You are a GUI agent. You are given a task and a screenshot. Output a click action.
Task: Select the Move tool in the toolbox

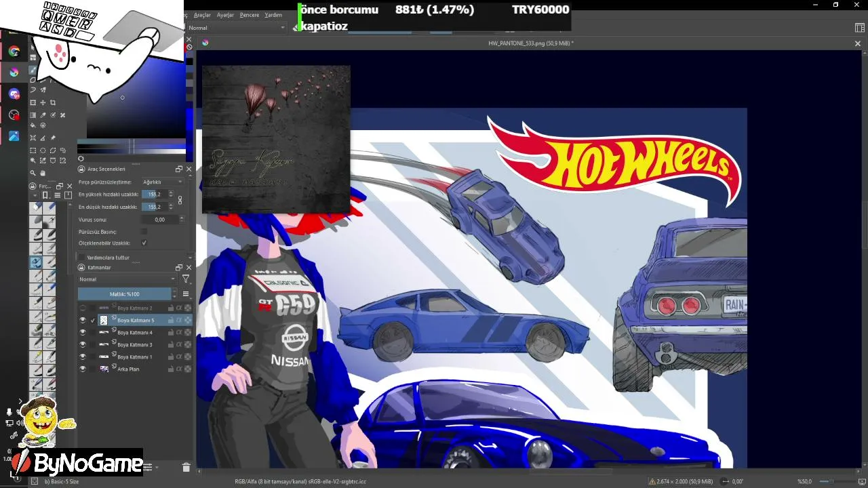(43, 103)
